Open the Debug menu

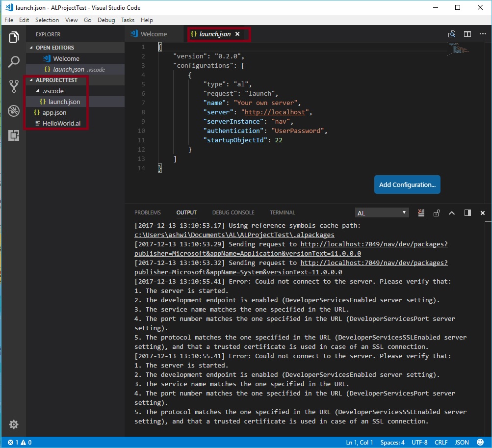click(x=106, y=20)
